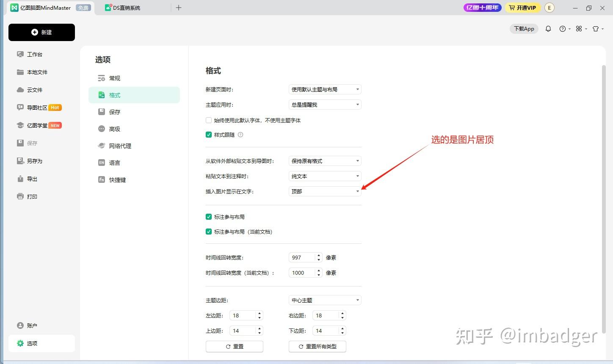
Task: Increase the 右边距 value
Action: coord(342,313)
